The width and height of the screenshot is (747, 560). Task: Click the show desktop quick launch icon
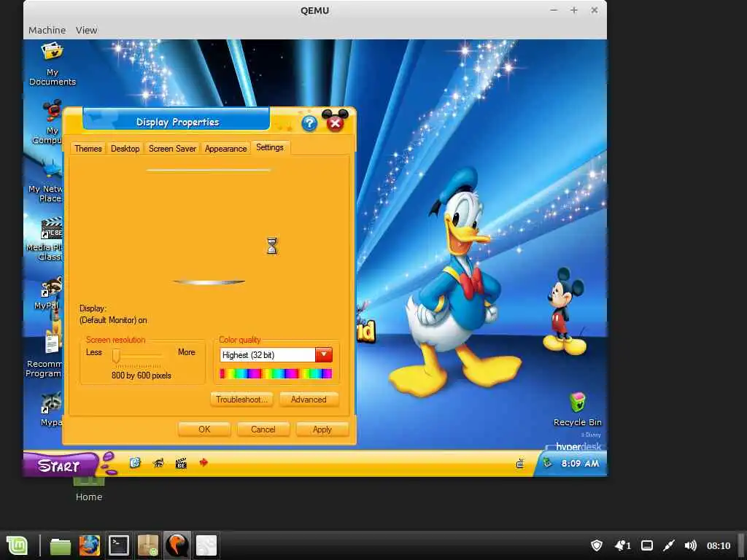pos(135,463)
